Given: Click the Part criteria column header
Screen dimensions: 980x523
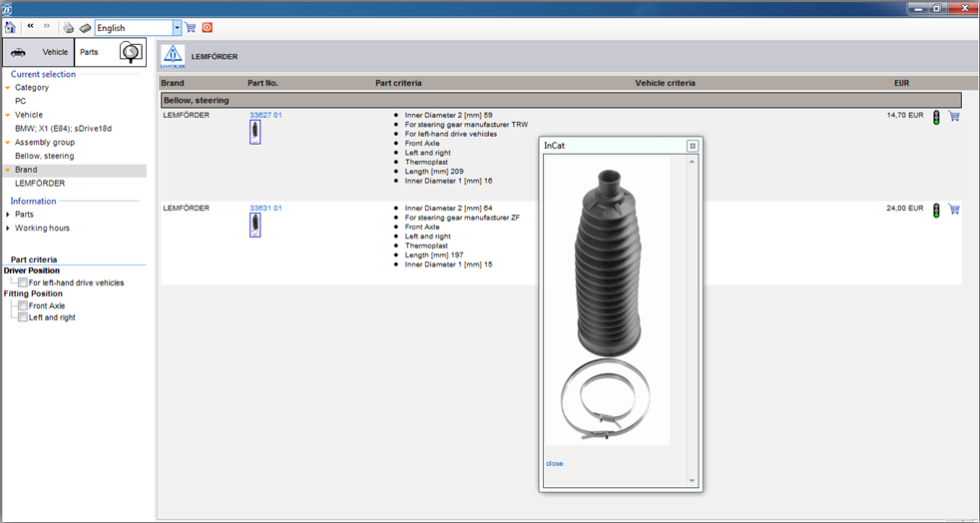Looking at the screenshot, I should 398,83.
